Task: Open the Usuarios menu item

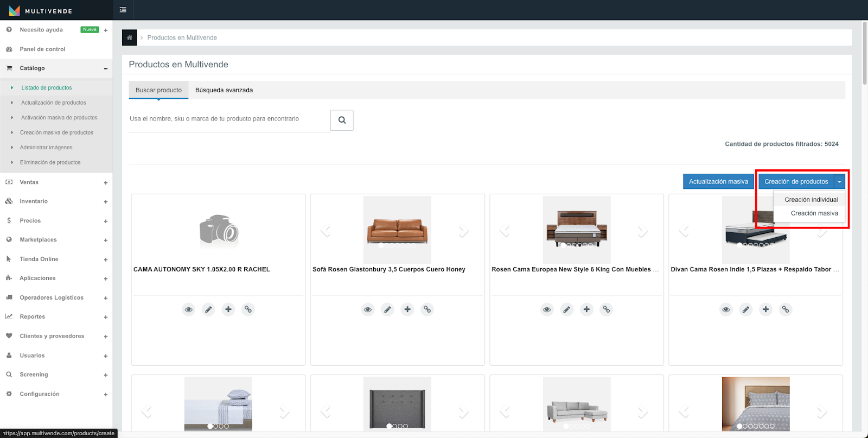Action: coord(32,356)
